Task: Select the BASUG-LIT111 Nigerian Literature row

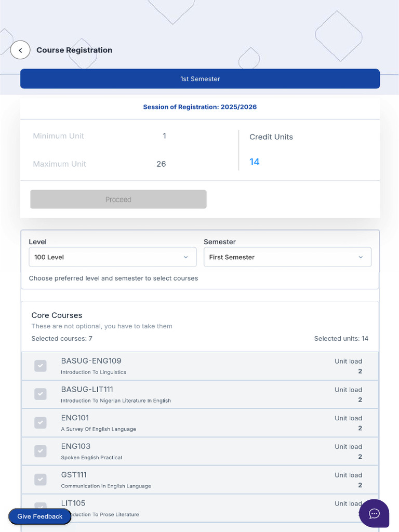Action: click(x=200, y=395)
